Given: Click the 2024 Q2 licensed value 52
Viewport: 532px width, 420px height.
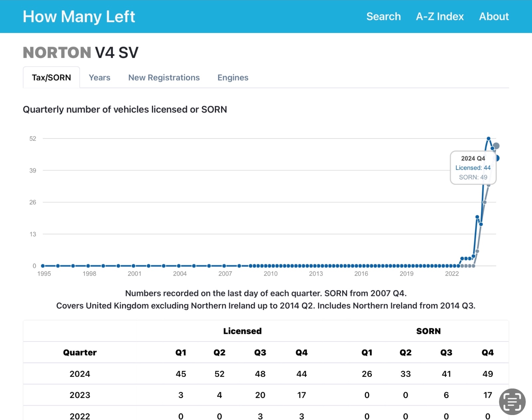Looking at the screenshot, I should click(219, 374).
